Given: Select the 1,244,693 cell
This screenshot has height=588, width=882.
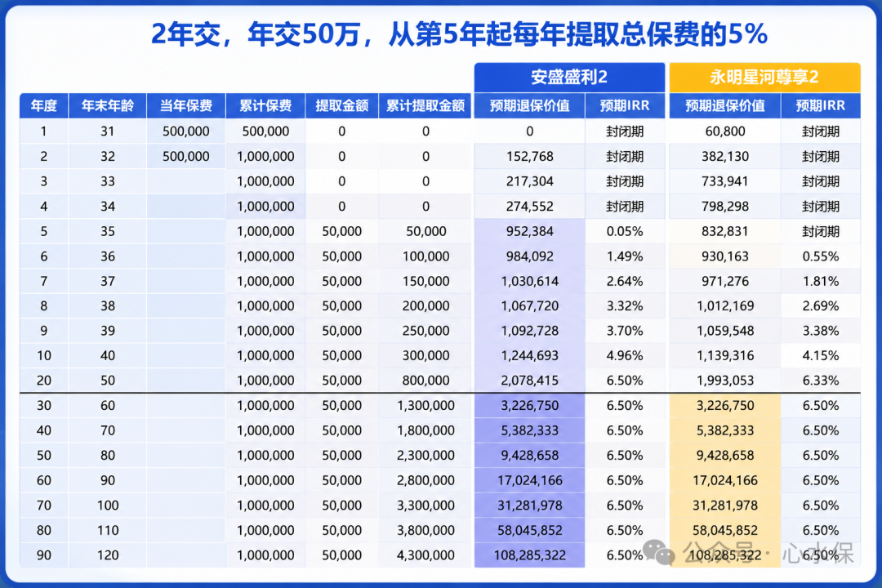Looking at the screenshot, I should (x=529, y=355).
